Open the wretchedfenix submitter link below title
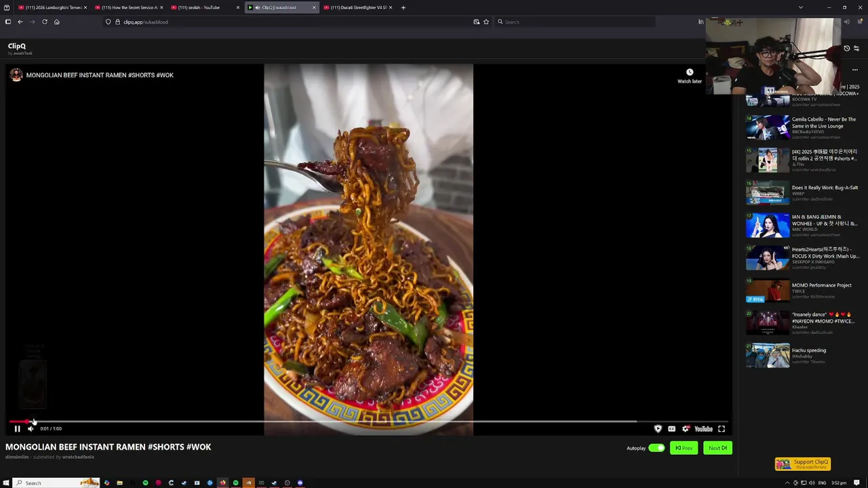Image resolution: width=868 pixels, height=488 pixels. coord(78,457)
